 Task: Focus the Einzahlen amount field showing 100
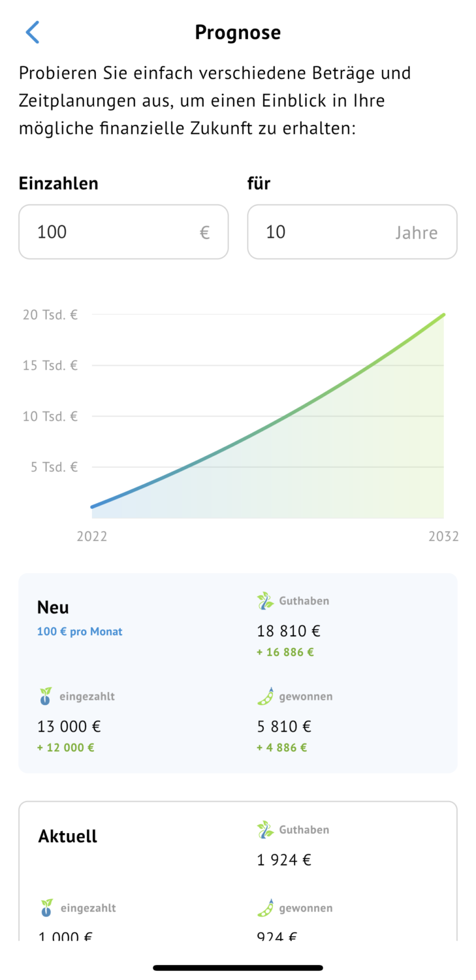pyautogui.click(x=123, y=232)
